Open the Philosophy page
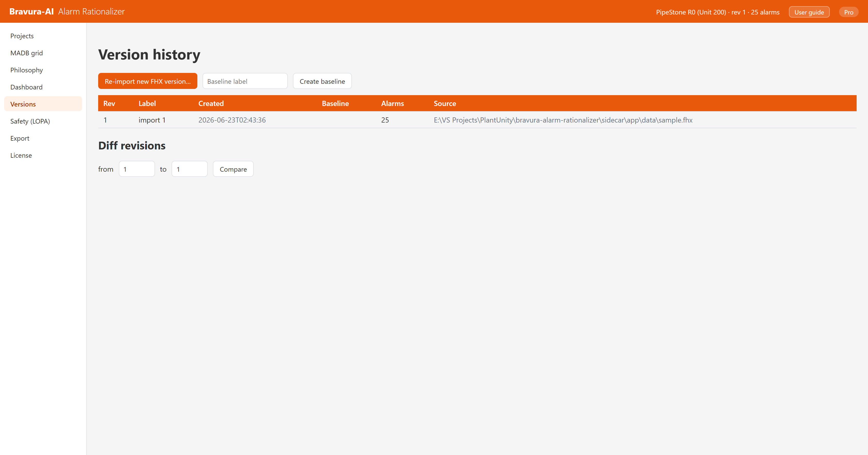Viewport: 868px width, 455px height. tap(43, 70)
